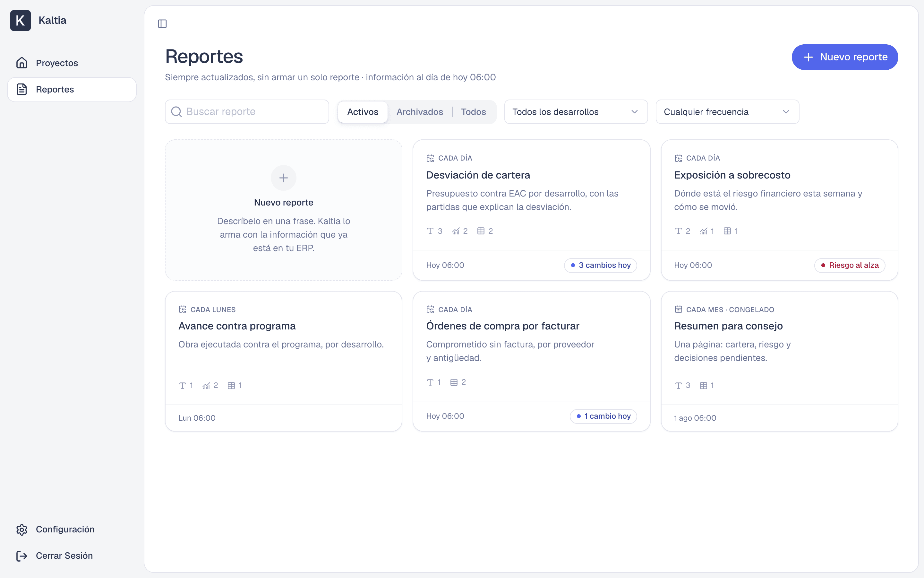
Task: Click Hoy 06:00 on Órdenes de compra card
Action: 445,416
